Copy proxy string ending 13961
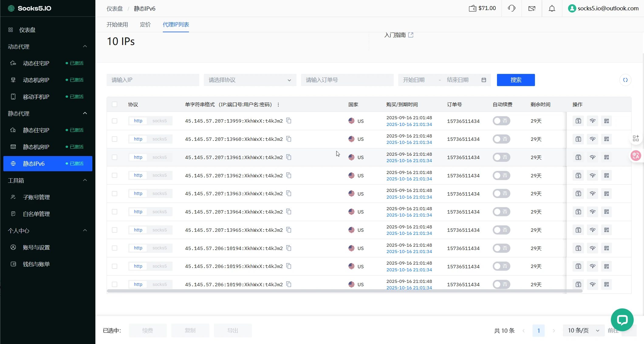Viewport: 644px width, 344px height. (x=289, y=157)
